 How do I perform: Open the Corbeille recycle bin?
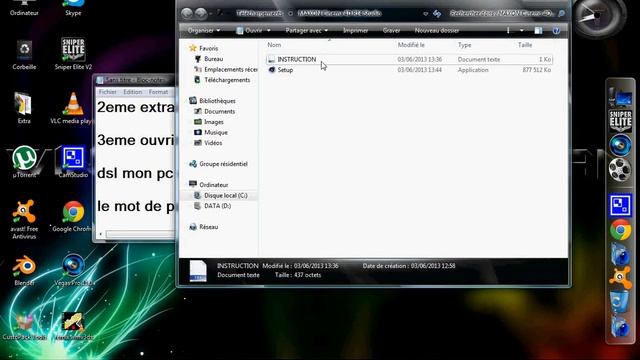coord(24,55)
